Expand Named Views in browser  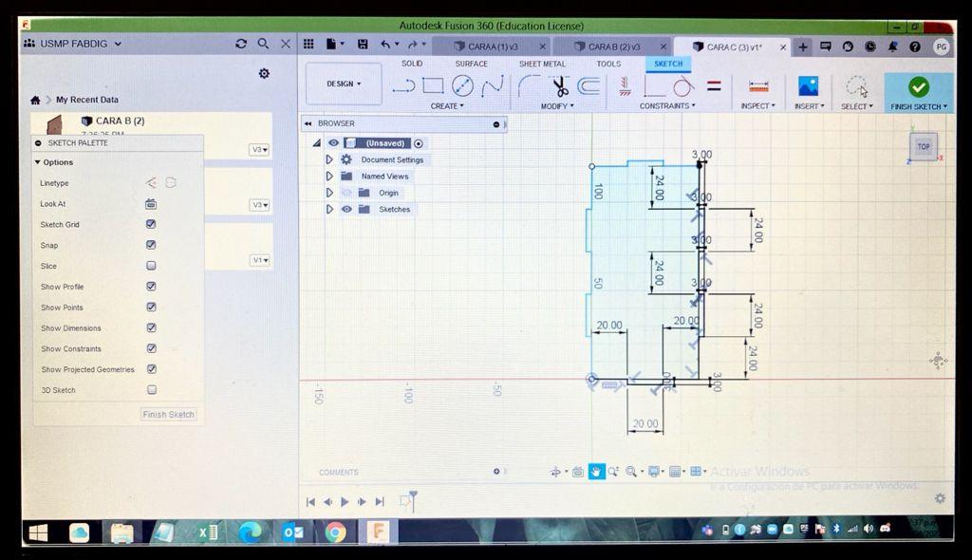[x=329, y=177]
